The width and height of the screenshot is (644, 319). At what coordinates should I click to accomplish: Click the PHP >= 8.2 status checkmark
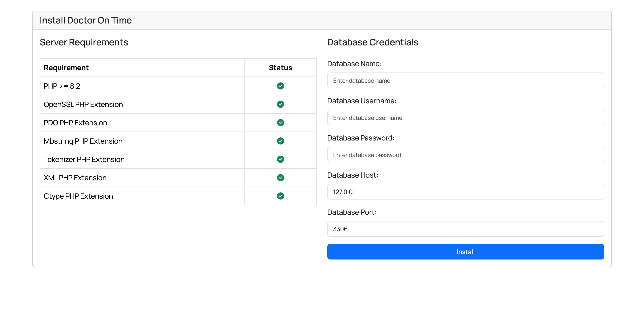280,86
